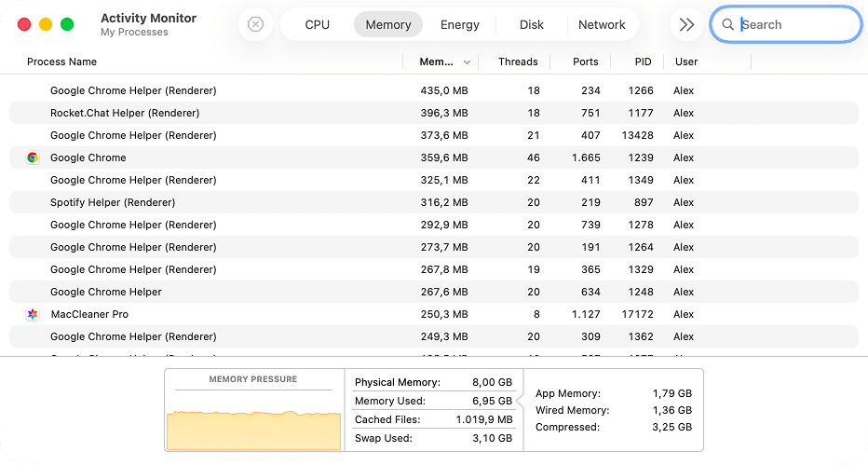Select Chrome Helper (Renderer) using 292,9 MB
The width and height of the screenshot is (868, 465).
coord(434,225)
